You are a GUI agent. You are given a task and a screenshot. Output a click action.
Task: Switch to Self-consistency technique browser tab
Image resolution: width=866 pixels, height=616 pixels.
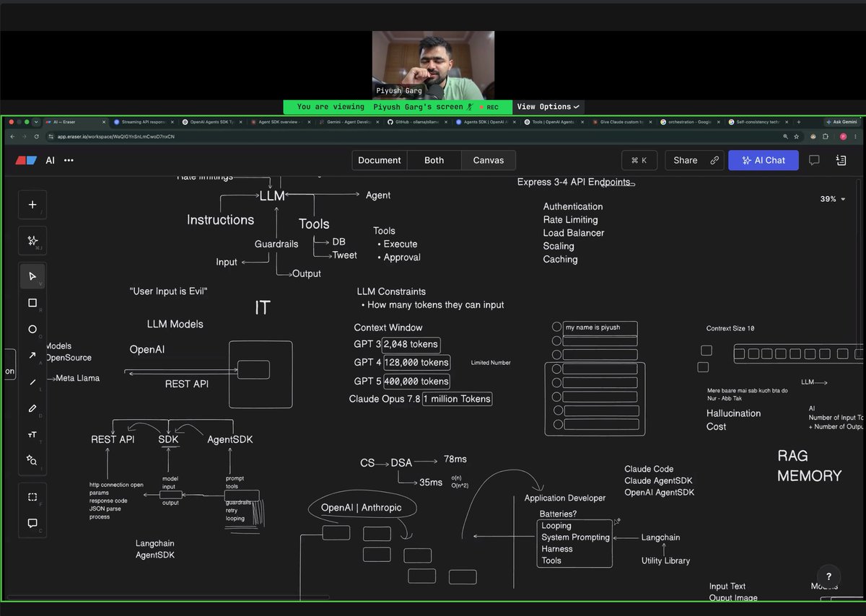[758, 122]
